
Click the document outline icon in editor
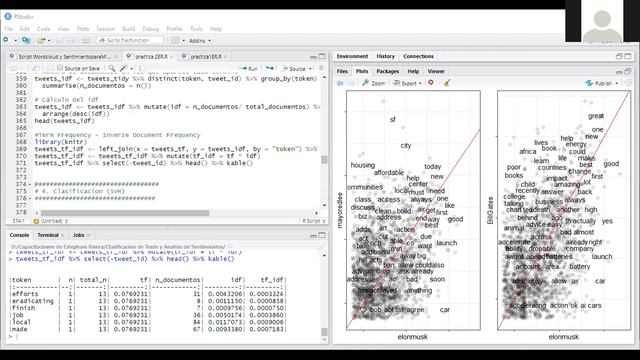[x=321, y=69]
